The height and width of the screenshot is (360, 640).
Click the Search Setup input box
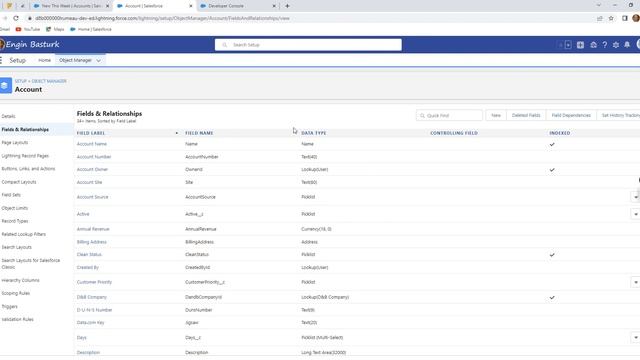tap(308, 45)
